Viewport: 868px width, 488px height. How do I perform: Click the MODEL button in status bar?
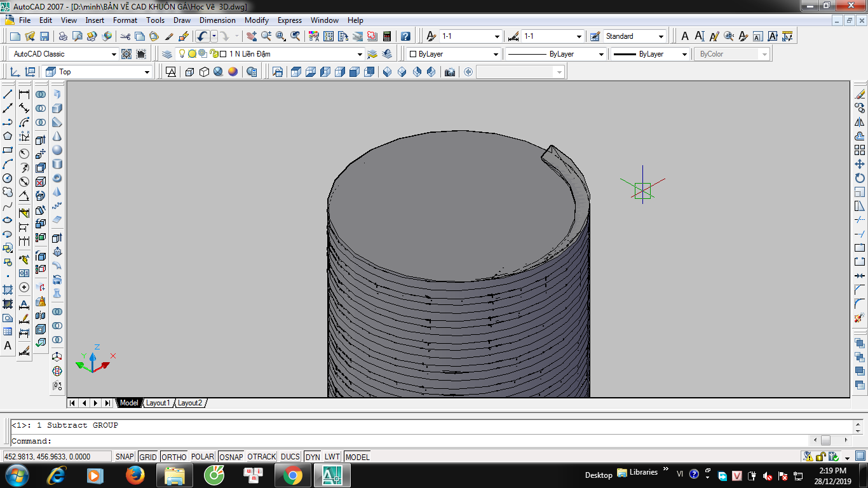[357, 457]
